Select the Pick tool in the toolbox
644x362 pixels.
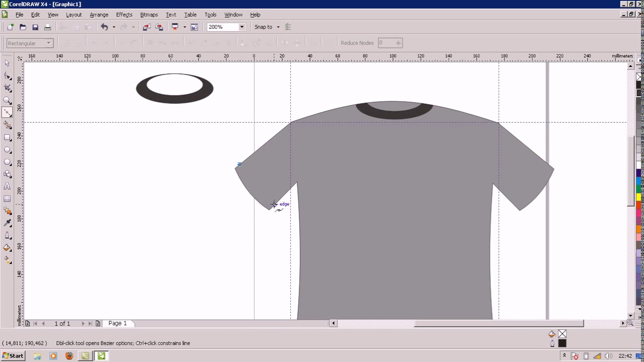(x=8, y=63)
